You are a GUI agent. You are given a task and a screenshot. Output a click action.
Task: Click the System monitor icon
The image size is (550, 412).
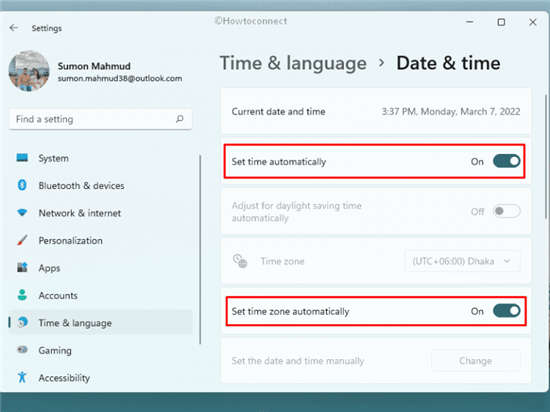pyautogui.click(x=22, y=158)
